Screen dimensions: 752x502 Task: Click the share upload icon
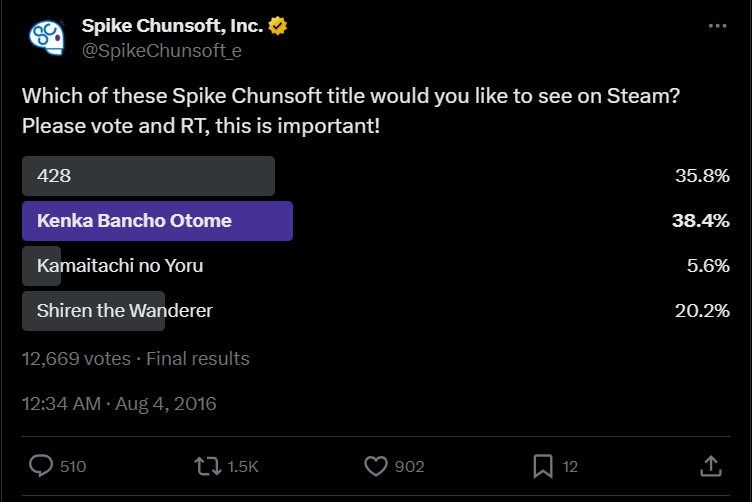pyautogui.click(x=710, y=466)
